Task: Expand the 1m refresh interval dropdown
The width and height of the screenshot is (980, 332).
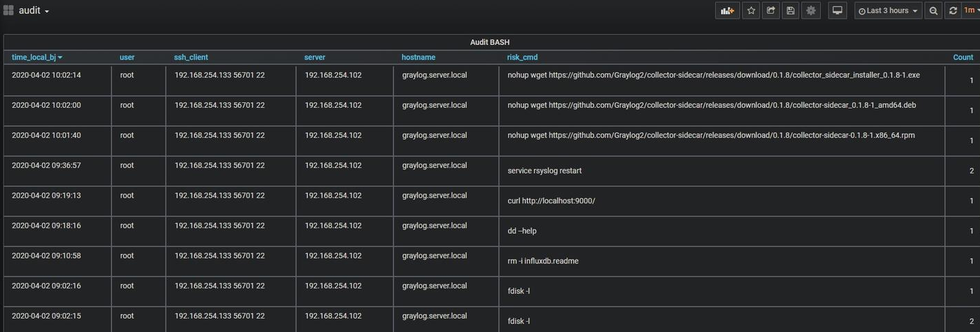Action: (971, 10)
